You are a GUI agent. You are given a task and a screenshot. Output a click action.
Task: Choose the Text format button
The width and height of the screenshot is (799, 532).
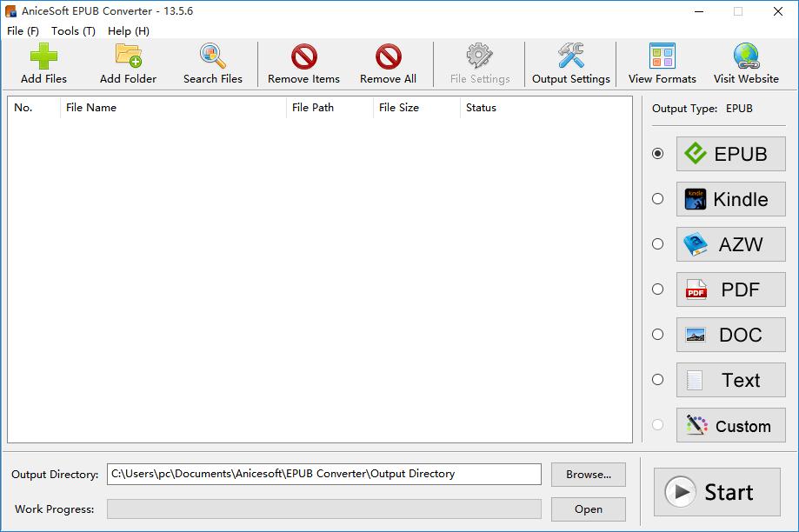[730, 380]
